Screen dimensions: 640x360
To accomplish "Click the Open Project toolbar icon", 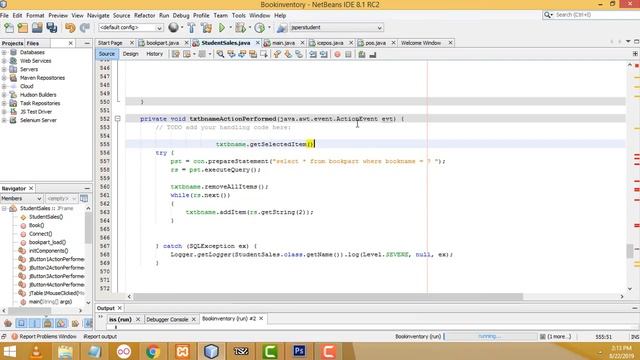I will coord(37,28).
